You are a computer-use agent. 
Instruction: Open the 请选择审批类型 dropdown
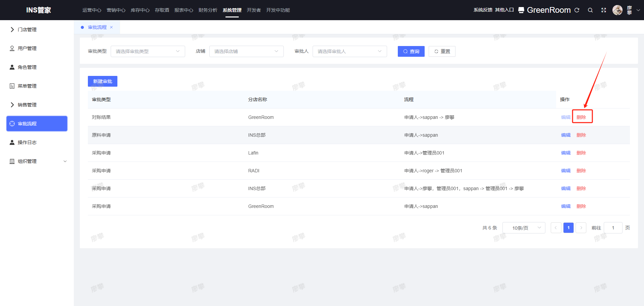click(148, 51)
